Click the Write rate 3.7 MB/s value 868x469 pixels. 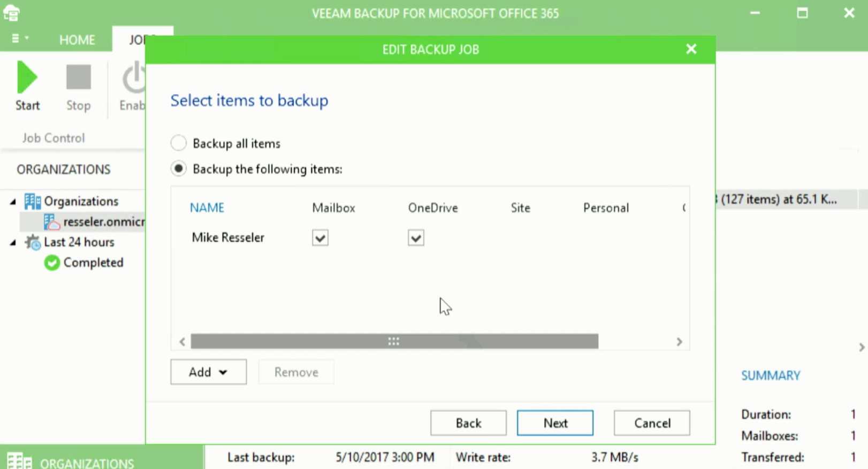(x=614, y=457)
